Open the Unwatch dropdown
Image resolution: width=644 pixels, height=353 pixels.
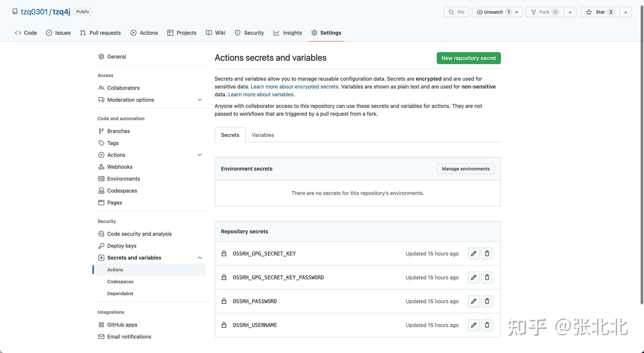point(497,12)
